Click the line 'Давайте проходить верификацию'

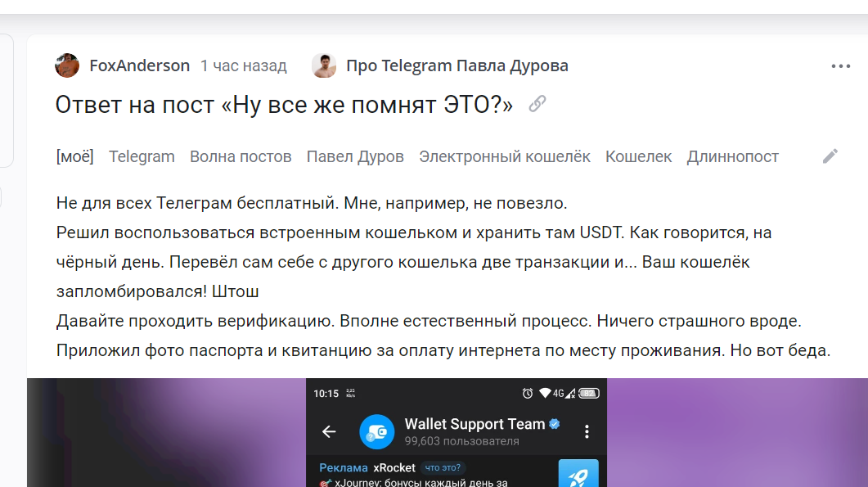pyautogui.click(x=429, y=321)
